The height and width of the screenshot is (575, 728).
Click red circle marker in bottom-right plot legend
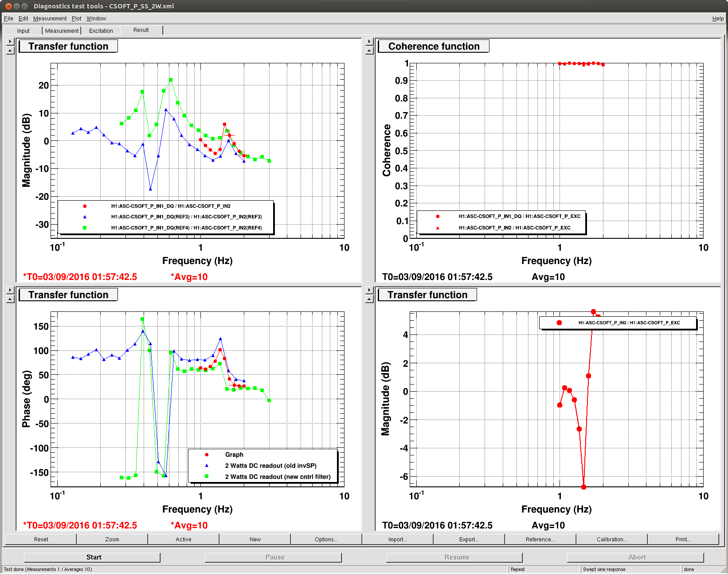(x=559, y=322)
